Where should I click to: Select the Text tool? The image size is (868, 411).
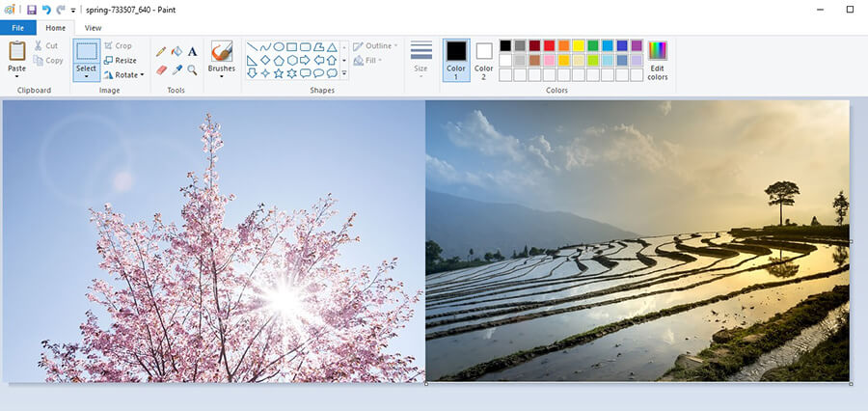[x=192, y=51]
